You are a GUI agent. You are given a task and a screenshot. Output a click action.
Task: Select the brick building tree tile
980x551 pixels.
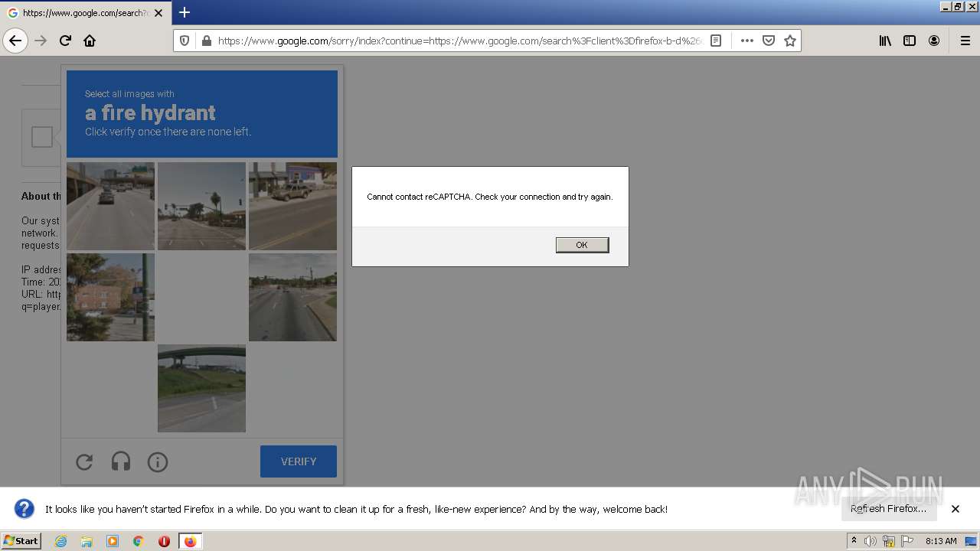click(x=110, y=297)
